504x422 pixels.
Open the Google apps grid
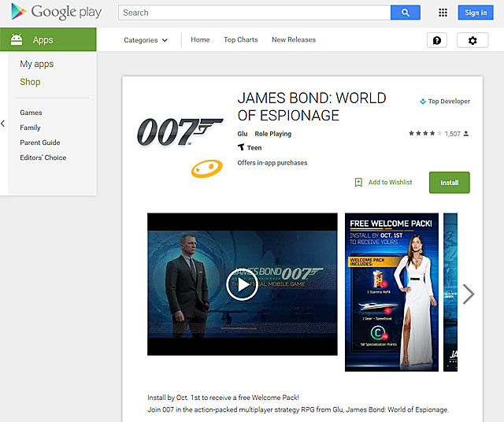pyautogui.click(x=443, y=13)
